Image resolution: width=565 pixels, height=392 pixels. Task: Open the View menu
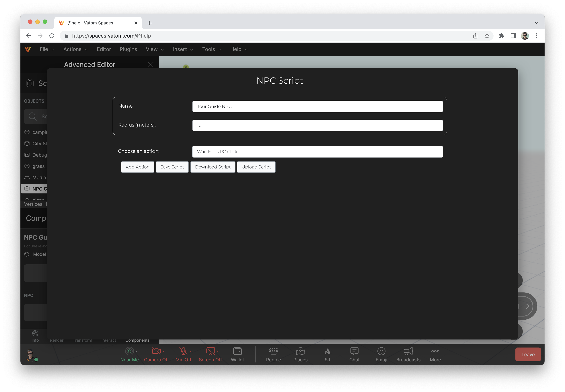[155, 49]
